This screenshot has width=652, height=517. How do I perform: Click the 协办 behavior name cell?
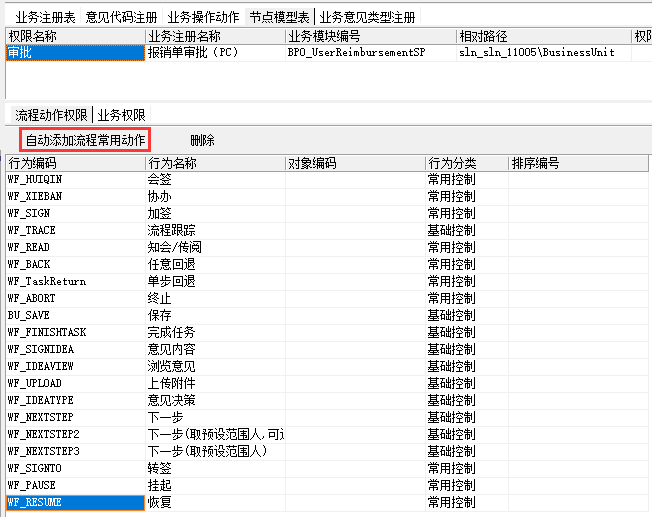point(215,196)
